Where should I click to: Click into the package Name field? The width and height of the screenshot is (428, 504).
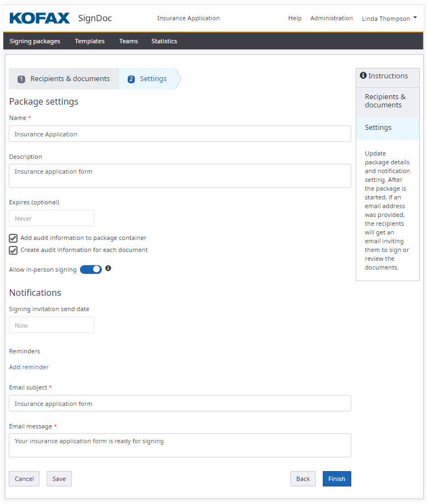click(180, 134)
